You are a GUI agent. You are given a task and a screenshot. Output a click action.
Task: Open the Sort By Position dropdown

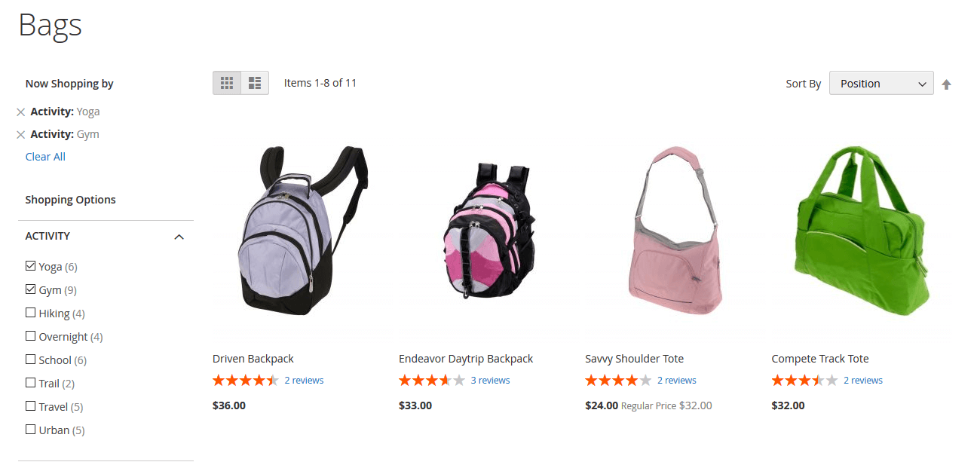[881, 83]
